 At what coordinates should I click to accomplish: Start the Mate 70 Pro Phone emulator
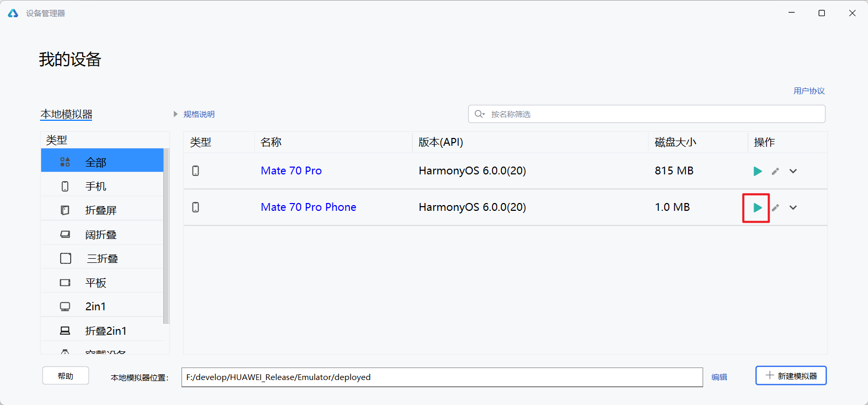[x=758, y=208]
